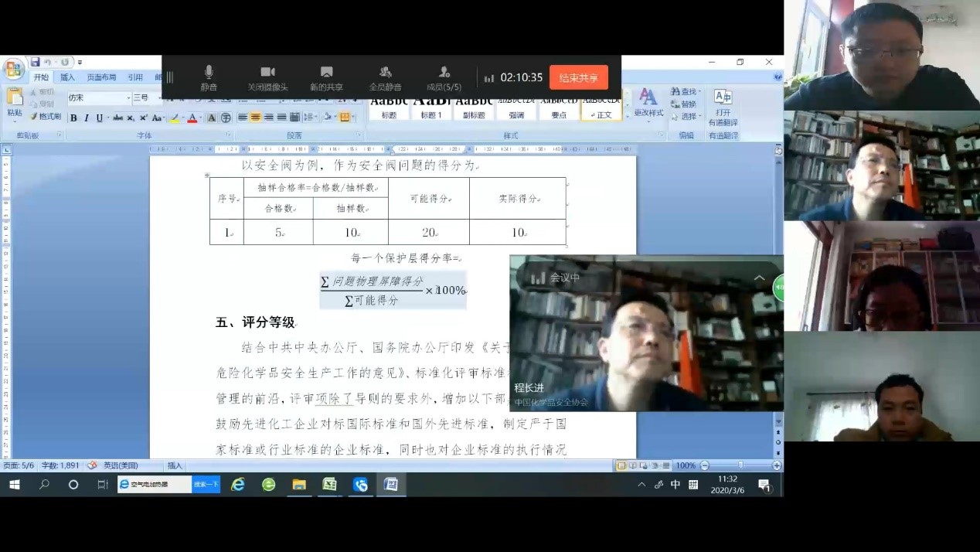Start a new share in meeting toolbar
Viewport: 980px width, 552px height.
326,77
